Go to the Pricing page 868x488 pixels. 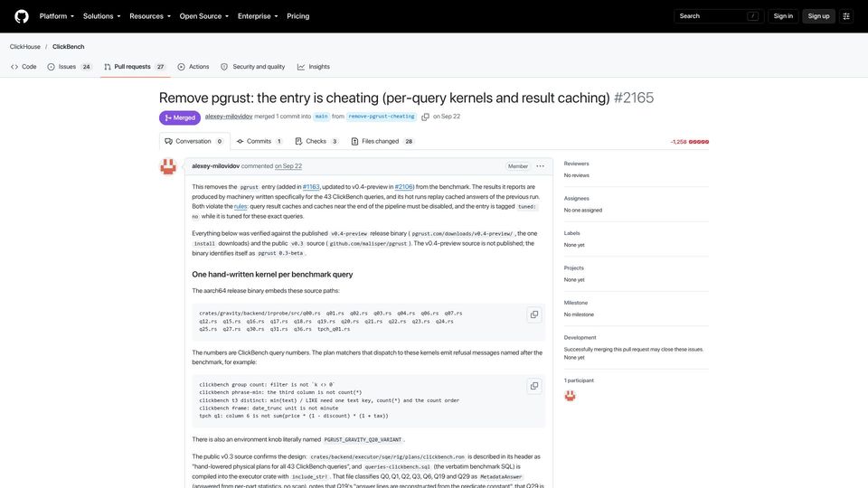tap(297, 16)
